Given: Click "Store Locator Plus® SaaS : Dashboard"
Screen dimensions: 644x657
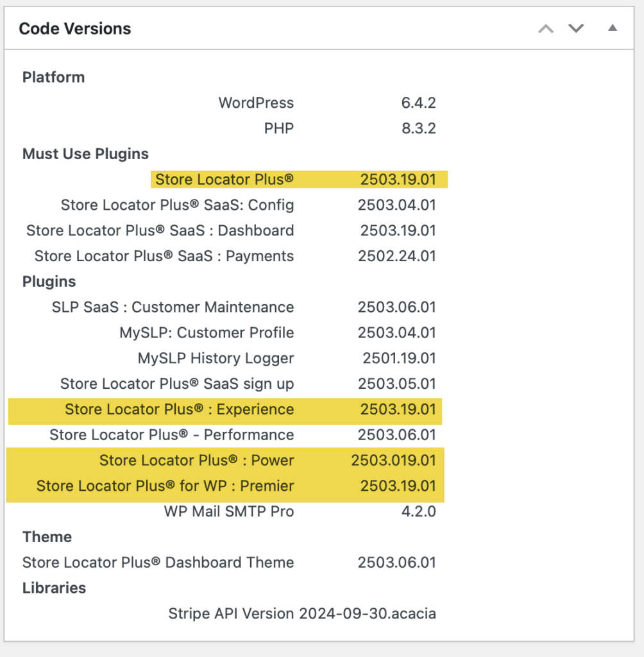Looking at the screenshot, I should (x=160, y=230).
